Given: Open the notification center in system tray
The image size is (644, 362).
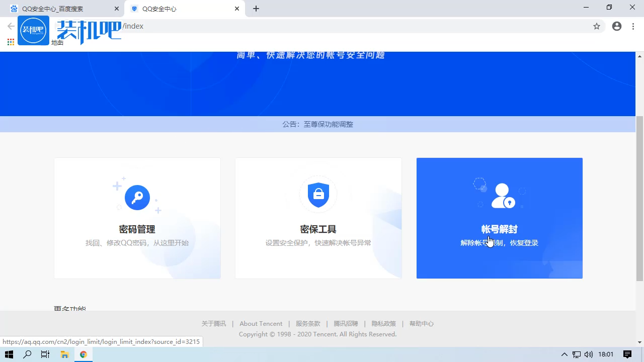Looking at the screenshot, I should pyautogui.click(x=628, y=354).
